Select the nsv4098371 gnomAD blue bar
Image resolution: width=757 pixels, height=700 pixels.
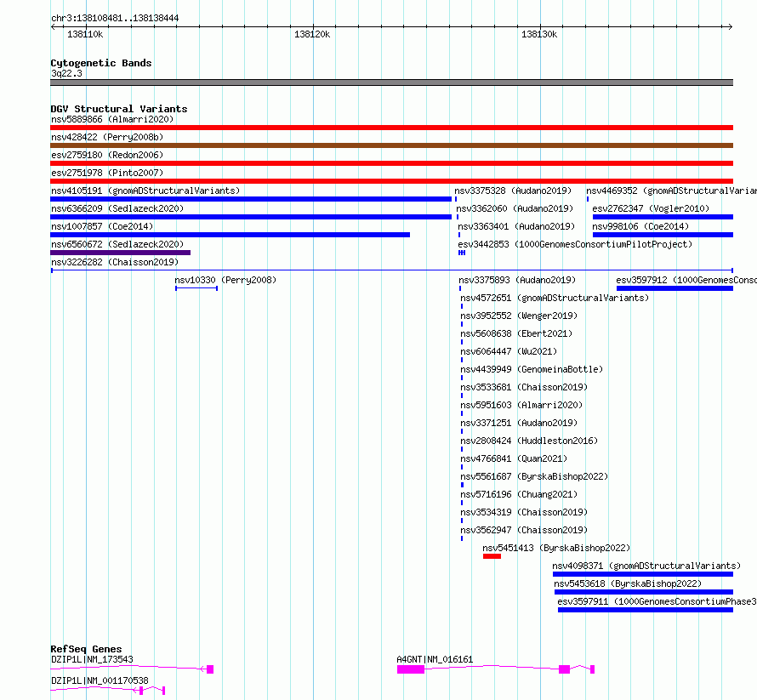(x=643, y=574)
